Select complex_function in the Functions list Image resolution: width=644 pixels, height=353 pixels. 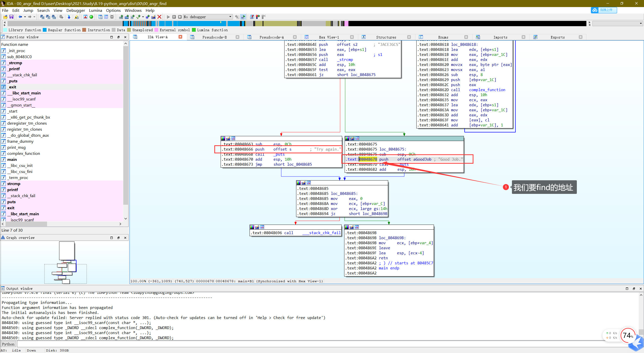pos(23,153)
